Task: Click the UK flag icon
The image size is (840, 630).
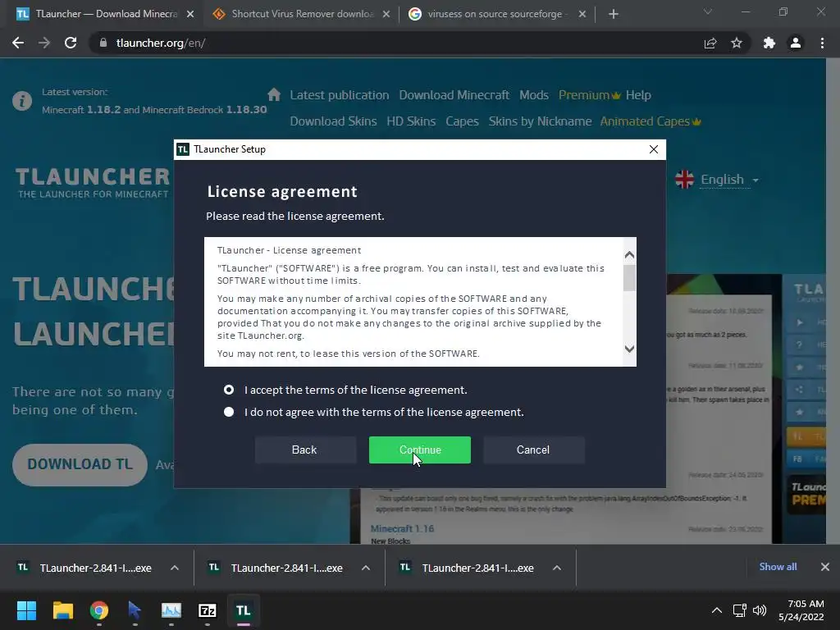Action: click(684, 180)
